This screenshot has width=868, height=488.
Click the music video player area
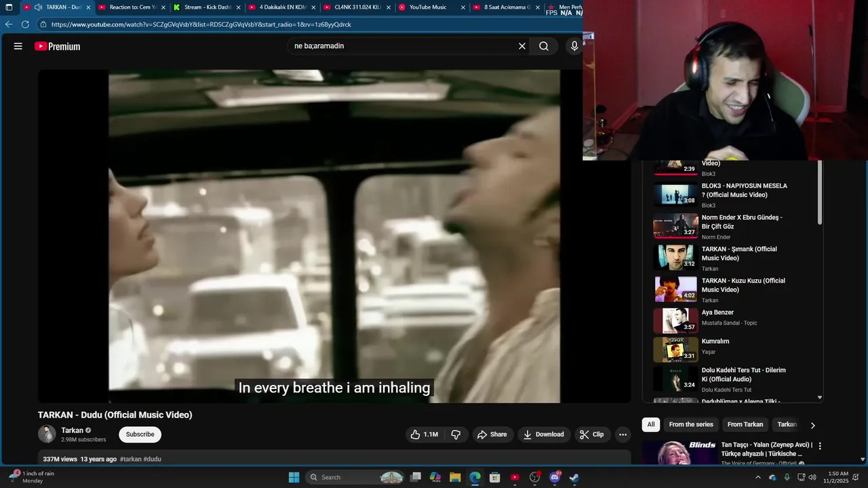334,236
